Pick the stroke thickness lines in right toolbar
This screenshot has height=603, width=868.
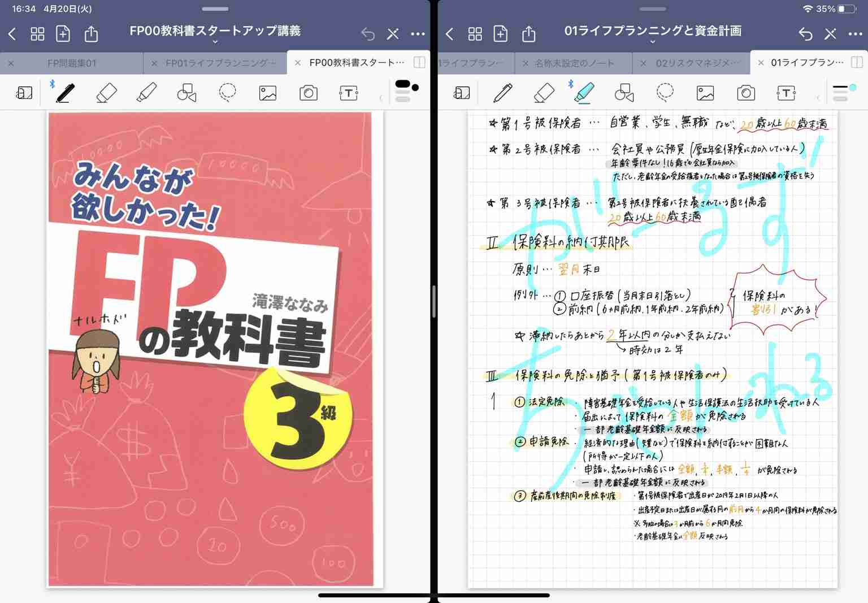point(840,93)
